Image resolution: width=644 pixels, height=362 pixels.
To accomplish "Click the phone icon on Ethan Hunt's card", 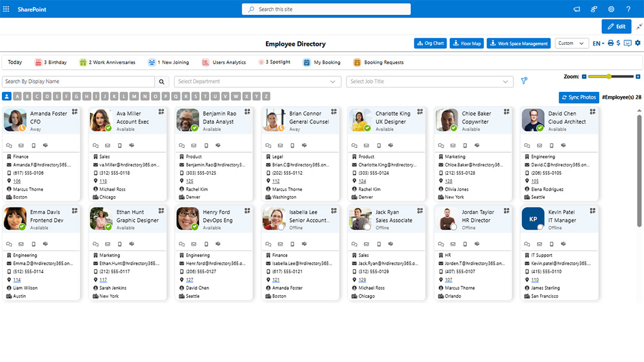I will 120,243.
